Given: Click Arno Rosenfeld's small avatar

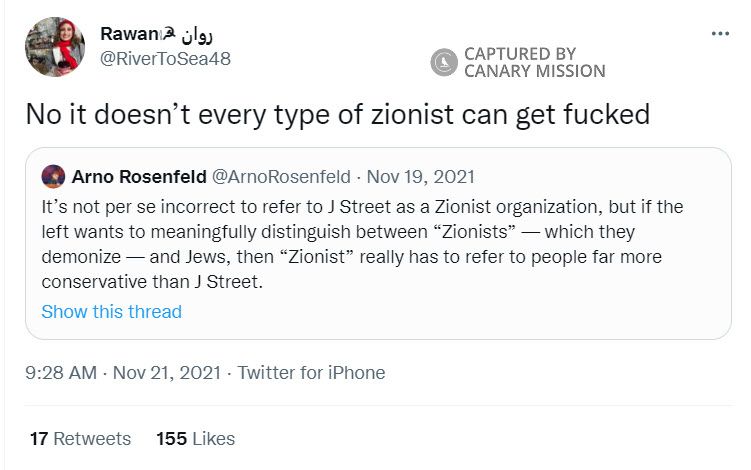Looking at the screenshot, I should point(53,177).
